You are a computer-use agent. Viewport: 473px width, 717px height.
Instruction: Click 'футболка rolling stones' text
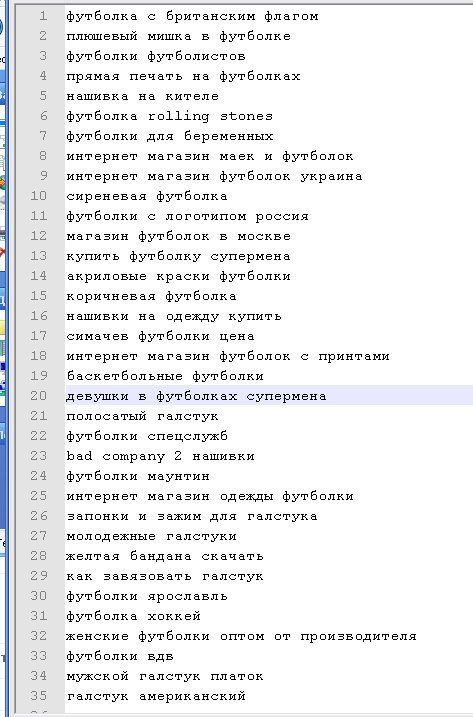(170, 116)
